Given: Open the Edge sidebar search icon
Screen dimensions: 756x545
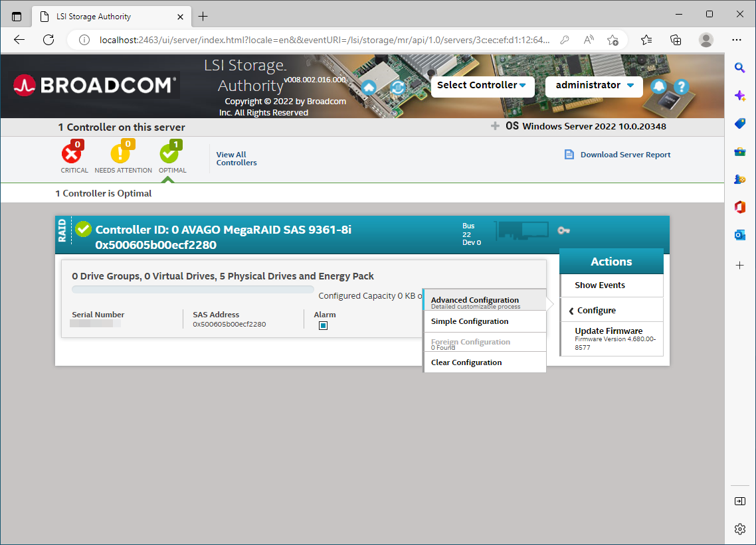Looking at the screenshot, I should tap(739, 68).
